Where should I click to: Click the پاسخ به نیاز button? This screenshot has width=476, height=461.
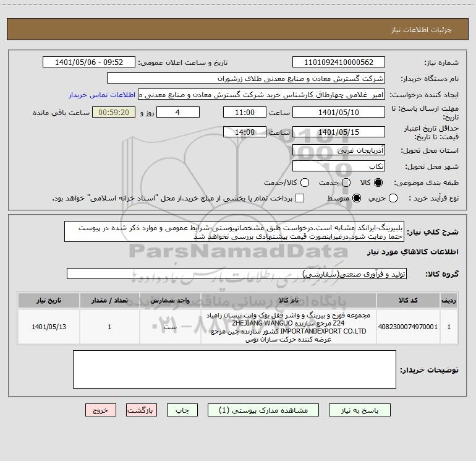tap(360, 410)
